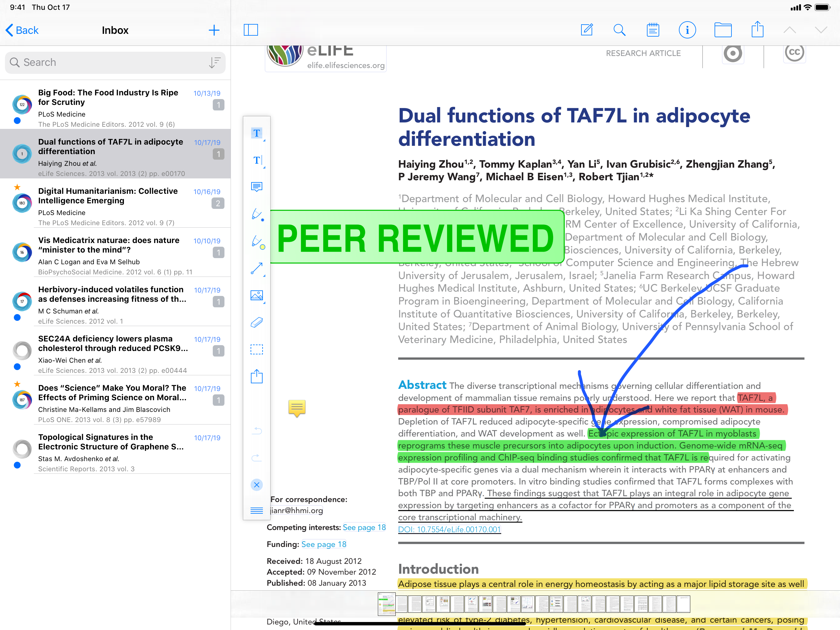Tap the eLife logo in header
Screen dimensions: 840x630
point(326,58)
